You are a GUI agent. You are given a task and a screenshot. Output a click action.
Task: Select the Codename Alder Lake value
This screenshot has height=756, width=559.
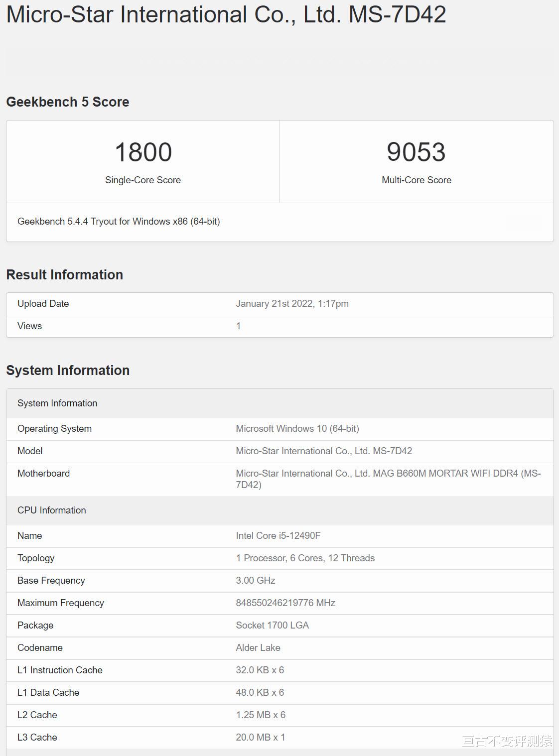(x=258, y=648)
